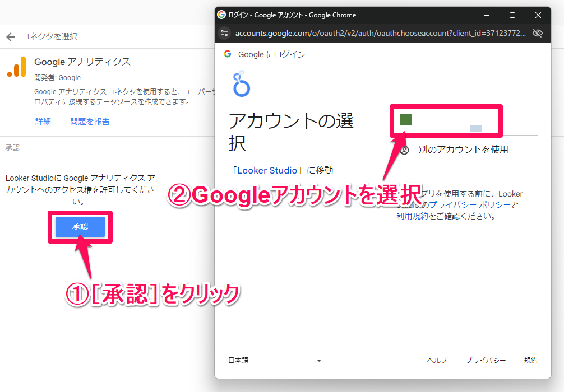This screenshot has height=392, width=564.
Task: Click the Looker Studio logo in the sign-in popup
Action: (242, 83)
